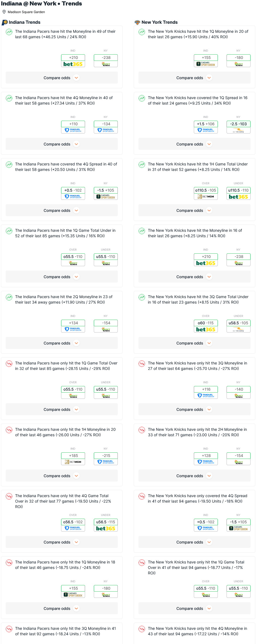Expand Compare odds for Knicks 1Q Moneyline trend
256x644 pixels.
[194, 78]
